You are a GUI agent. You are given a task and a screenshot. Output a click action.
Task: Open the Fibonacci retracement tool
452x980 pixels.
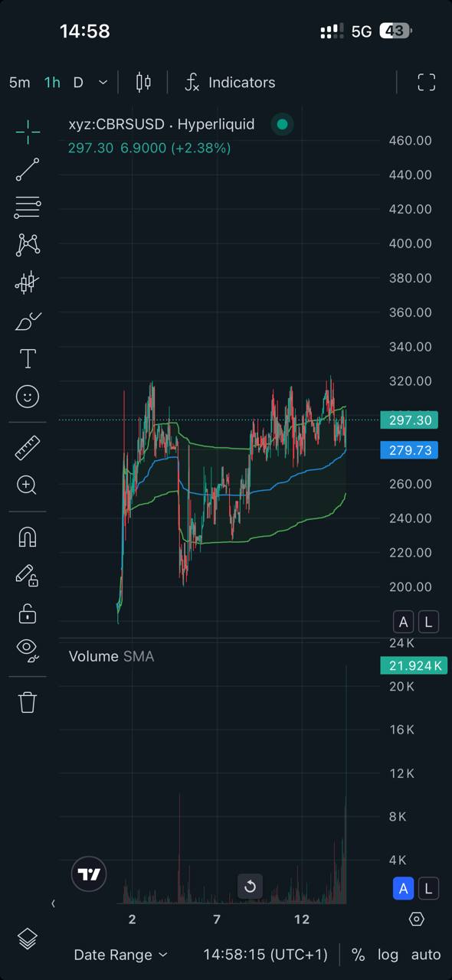[x=28, y=207]
